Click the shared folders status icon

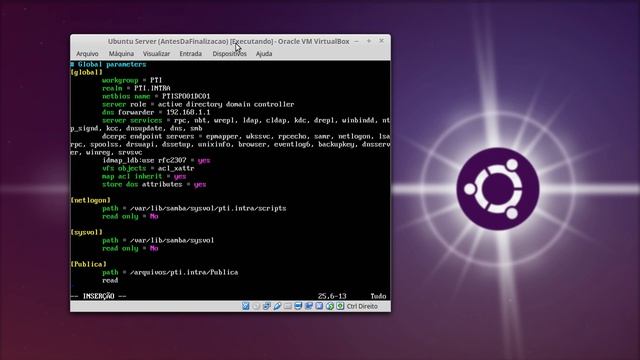click(x=288, y=306)
